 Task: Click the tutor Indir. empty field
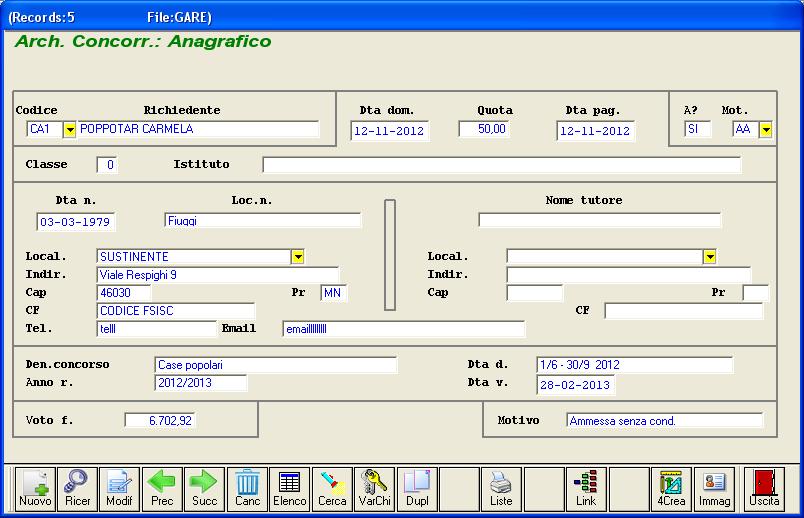[x=628, y=274]
